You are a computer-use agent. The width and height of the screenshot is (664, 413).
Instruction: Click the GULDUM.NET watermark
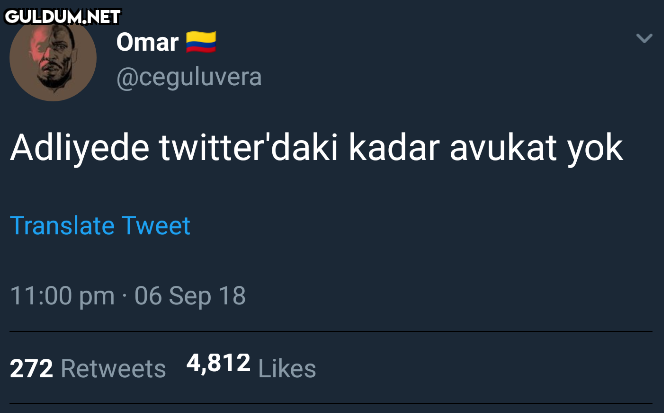(62, 16)
